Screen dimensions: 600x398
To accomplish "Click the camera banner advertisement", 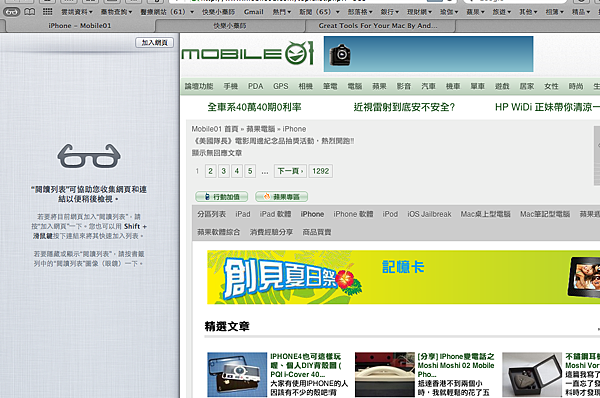I will 428,54.
